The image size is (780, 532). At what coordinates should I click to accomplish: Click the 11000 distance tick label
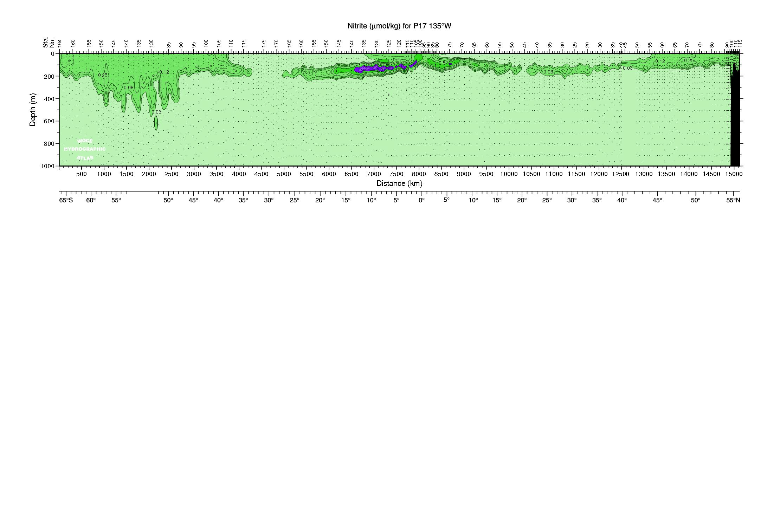(554, 174)
